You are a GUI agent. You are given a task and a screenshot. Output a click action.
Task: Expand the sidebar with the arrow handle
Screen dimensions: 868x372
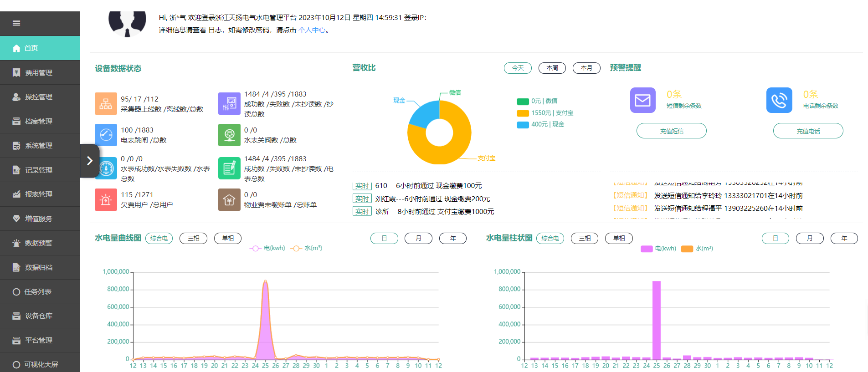coord(90,161)
